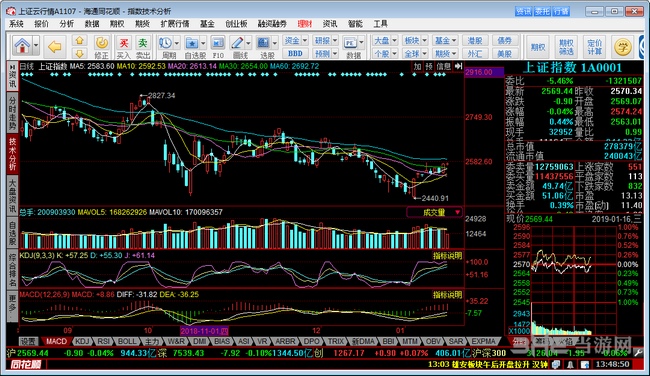650x376 pixels.
Task: Open the 扩展行情 menu
Action: click(x=175, y=24)
